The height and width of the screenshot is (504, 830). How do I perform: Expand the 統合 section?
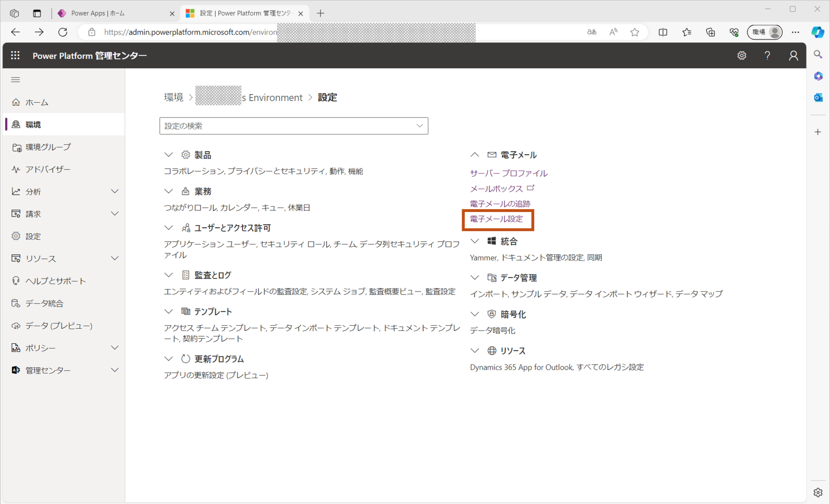coord(475,241)
